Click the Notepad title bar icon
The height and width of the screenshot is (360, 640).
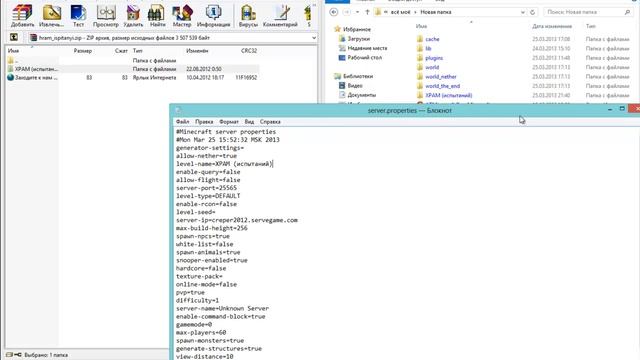coord(178,110)
